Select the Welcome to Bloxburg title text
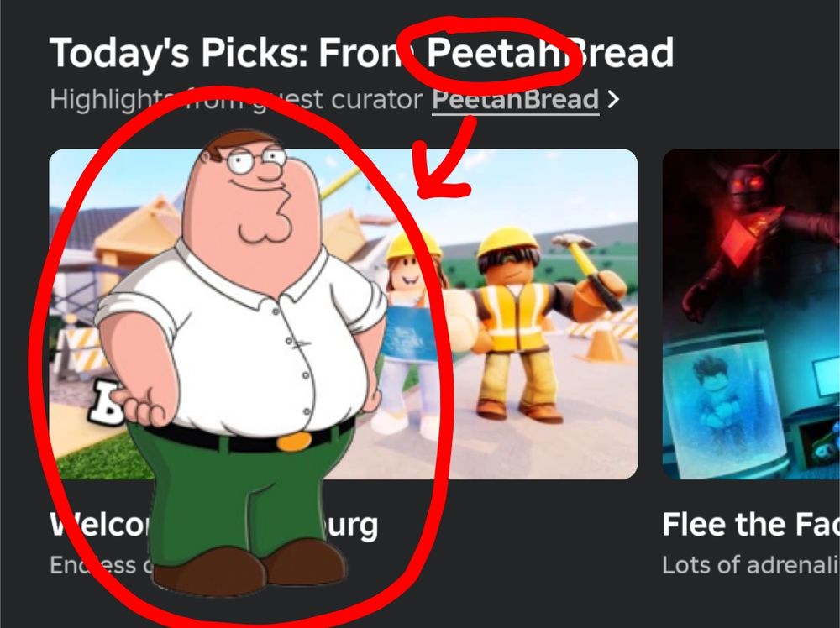This screenshot has width=840, height=628. 213,526
